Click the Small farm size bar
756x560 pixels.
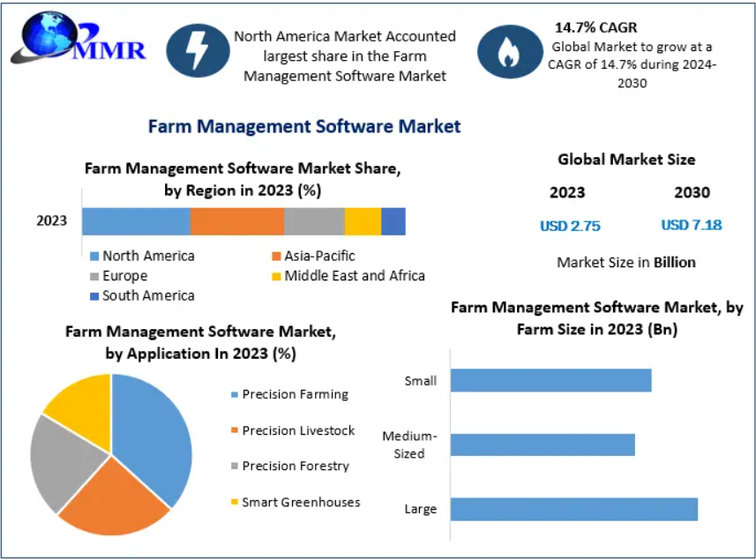pyautogui.click(x=550, y=380)
